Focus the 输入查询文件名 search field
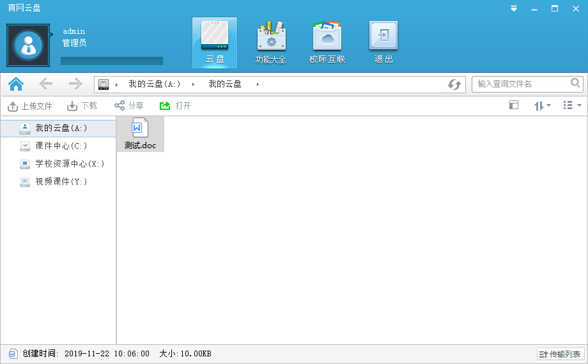 point(520,84)
